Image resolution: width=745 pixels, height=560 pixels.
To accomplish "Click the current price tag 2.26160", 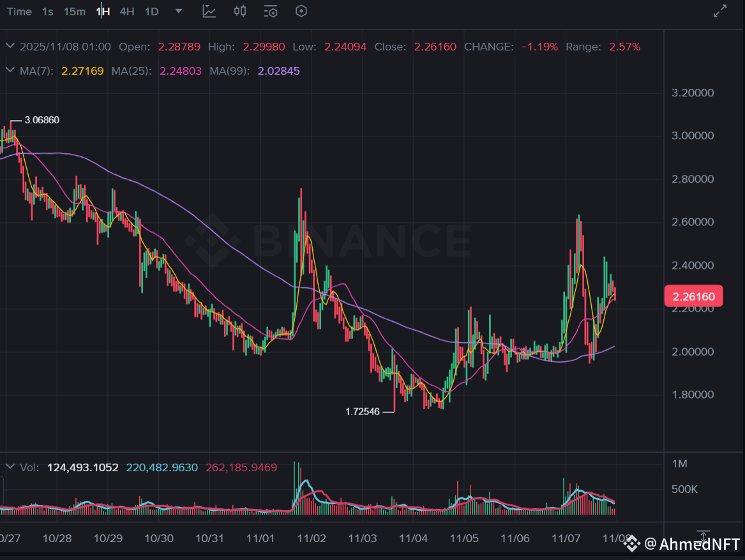I will coord(693,296).
